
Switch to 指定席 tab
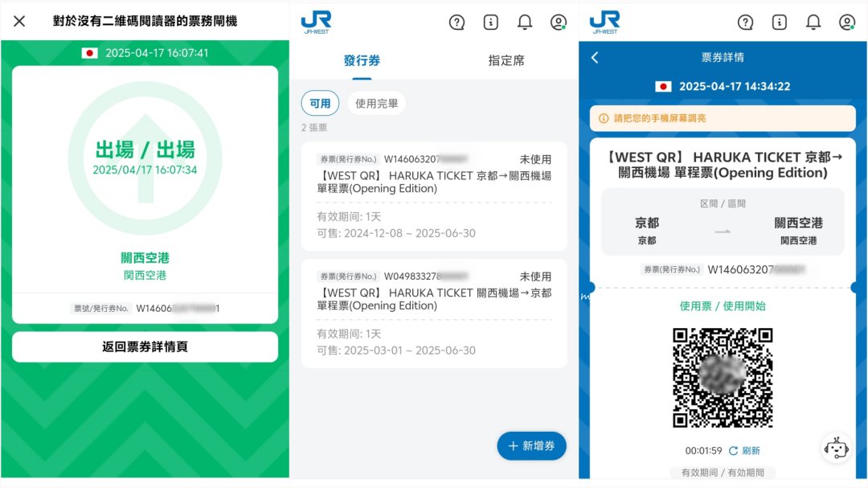pyautogui.click(x=506, y=60)
